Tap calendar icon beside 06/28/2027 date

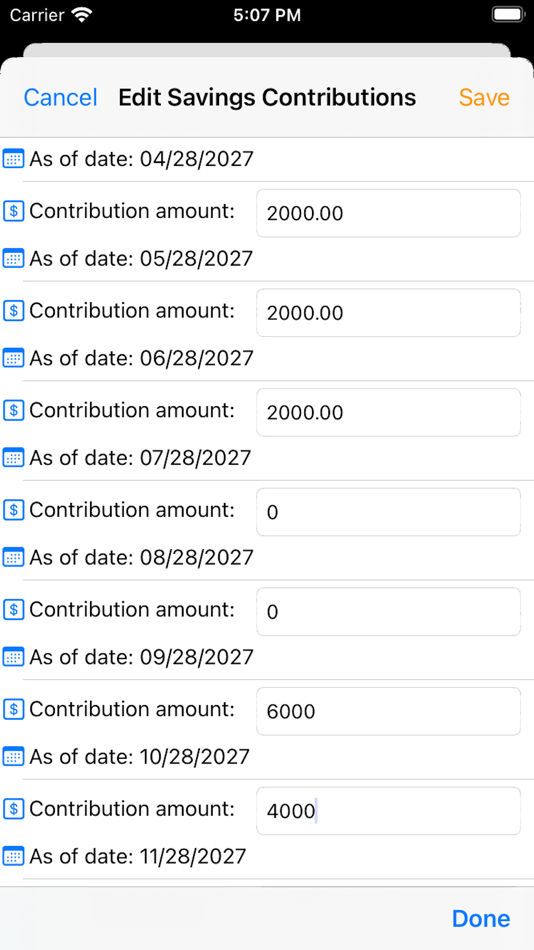pos(13,358)
